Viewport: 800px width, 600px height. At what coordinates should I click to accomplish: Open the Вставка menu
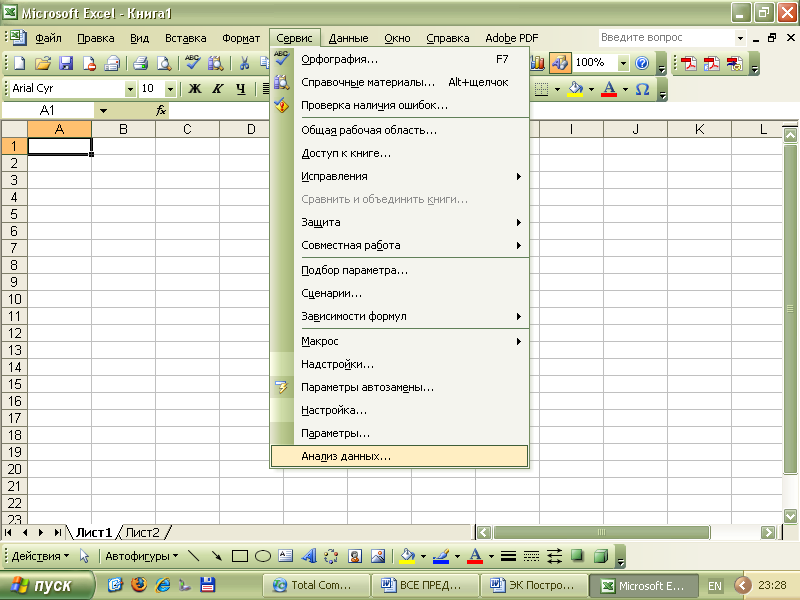coord(186,38)
